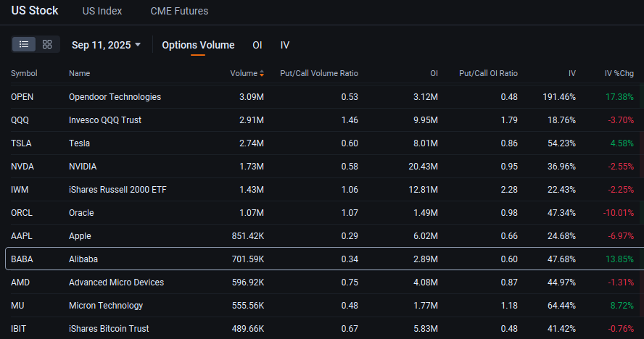Click IBIT OI value 5.83M
Screen dimensions: 644x339
click(x=426, y=329)
